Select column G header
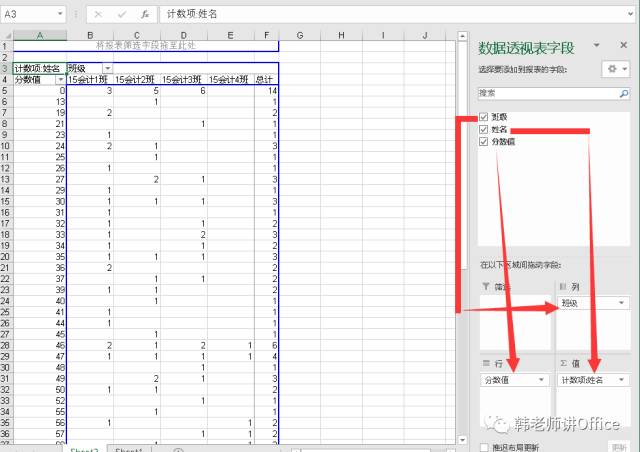 (300, 36)
